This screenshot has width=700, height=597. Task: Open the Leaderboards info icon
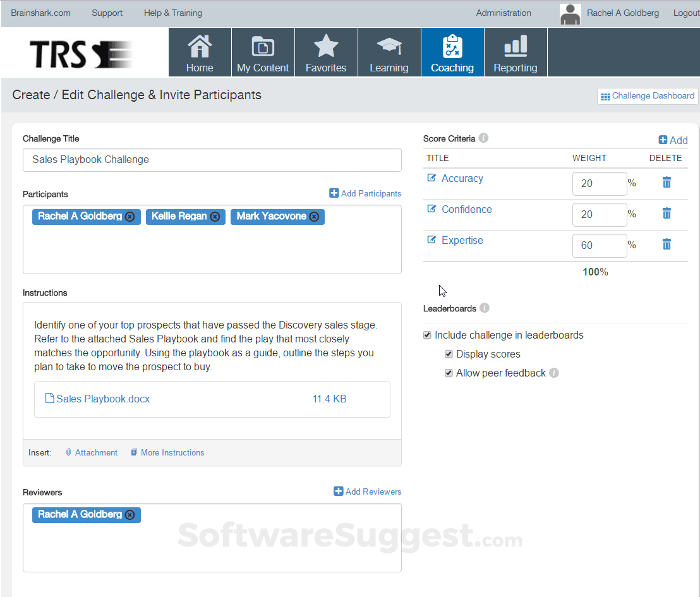(485, 308)
